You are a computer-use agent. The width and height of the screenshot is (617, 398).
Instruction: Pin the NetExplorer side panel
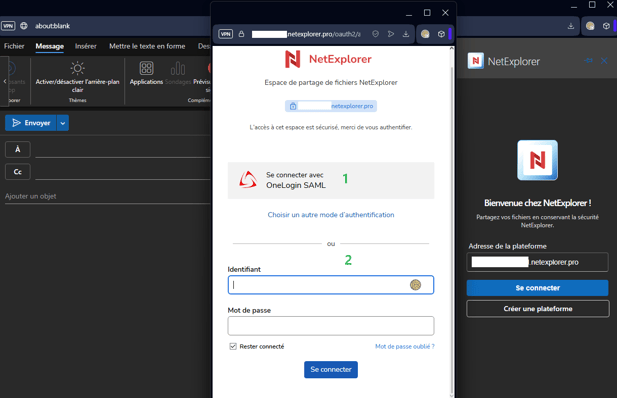[589, 61]
